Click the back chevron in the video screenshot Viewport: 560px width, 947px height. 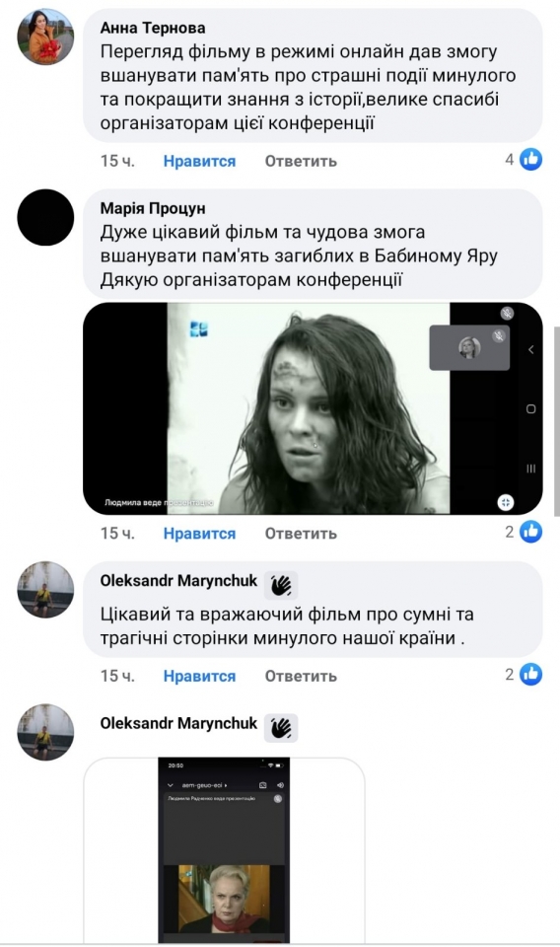click(x=531, y=349)
